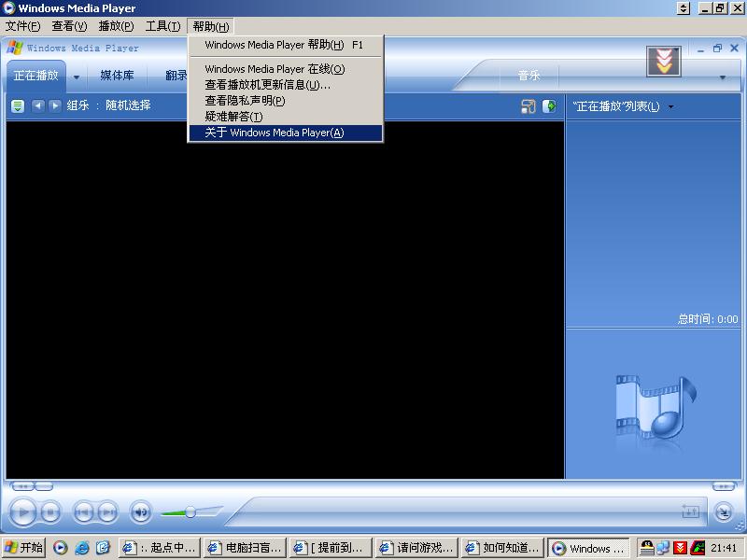Skip to the previous track
Image resolution: width=747 pixels, height=560 pixels.
[83, 512]
